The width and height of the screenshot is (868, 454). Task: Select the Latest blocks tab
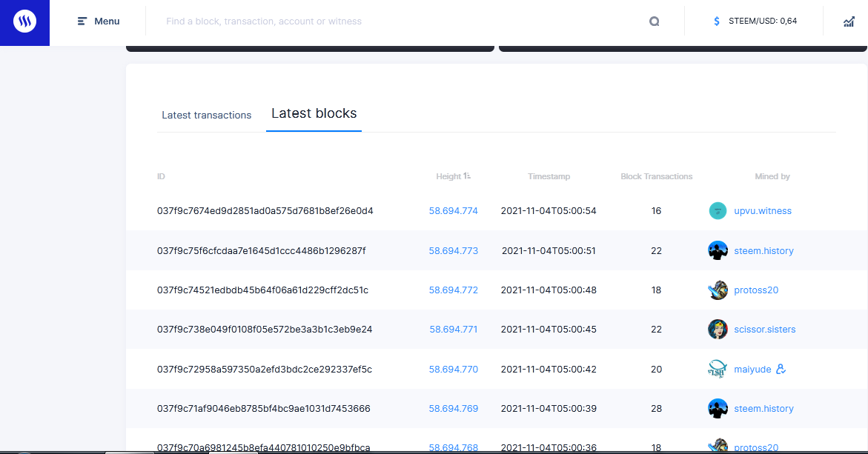click(x=314, y=113)
